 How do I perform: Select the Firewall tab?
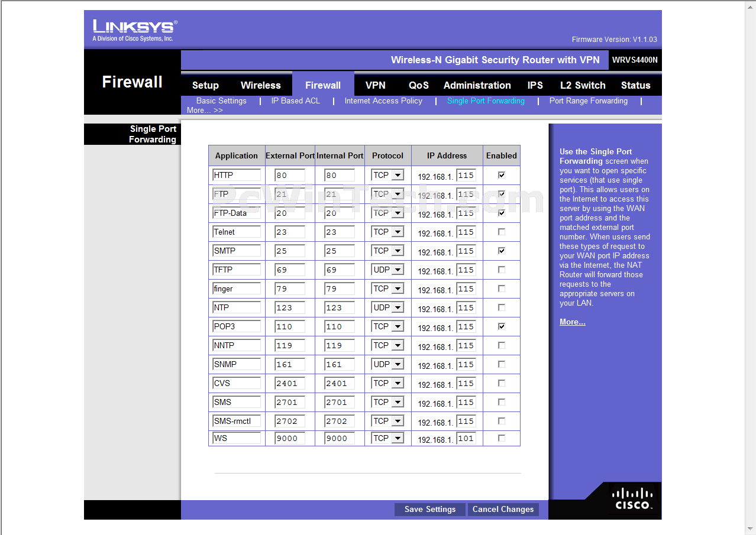point(323,85)
